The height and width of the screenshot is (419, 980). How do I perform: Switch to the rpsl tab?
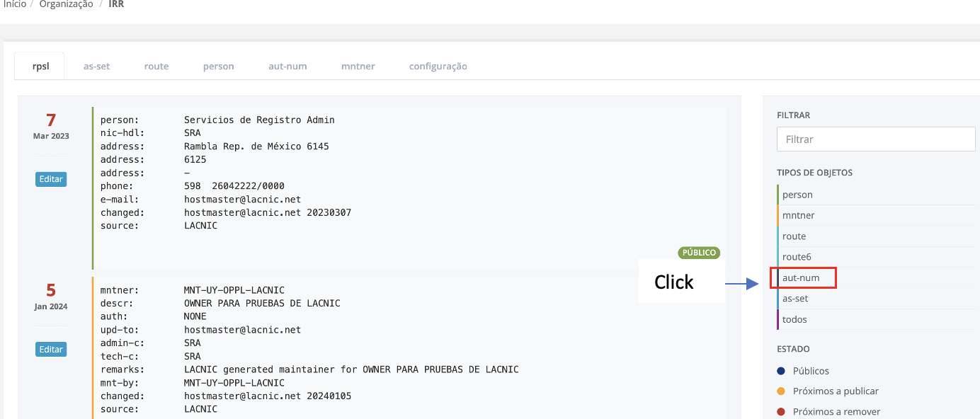point(40,66)
